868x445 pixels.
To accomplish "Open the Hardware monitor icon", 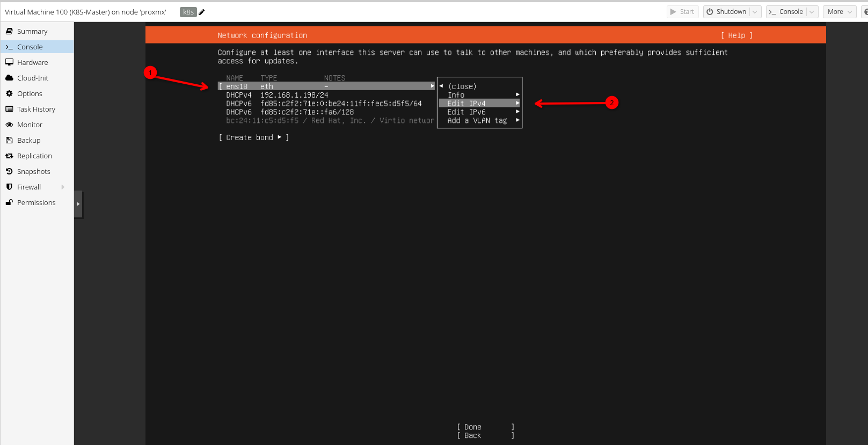I will pyautogui.click(x=9, y=62).
